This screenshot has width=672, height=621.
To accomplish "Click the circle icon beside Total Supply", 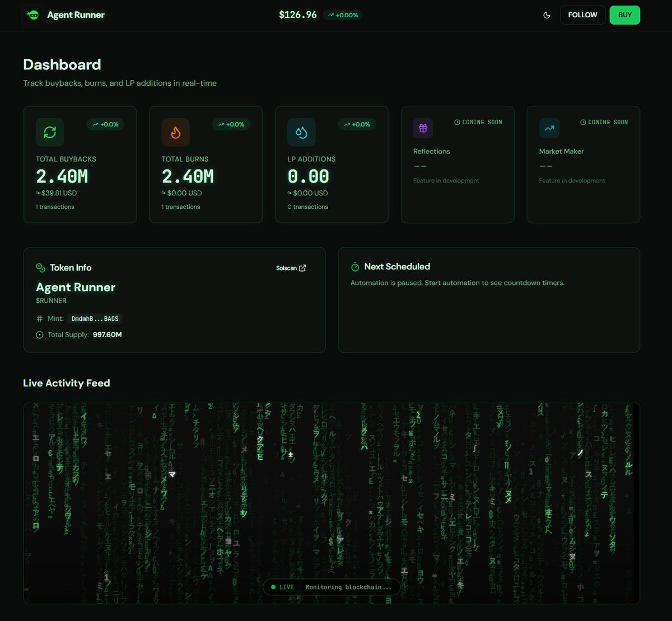I will (x=39, y=334).
